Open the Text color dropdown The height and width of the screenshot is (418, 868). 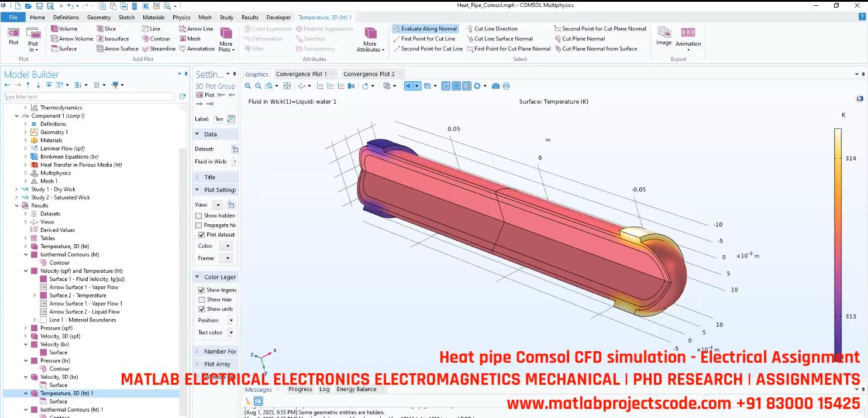click(x=230, y=333)
